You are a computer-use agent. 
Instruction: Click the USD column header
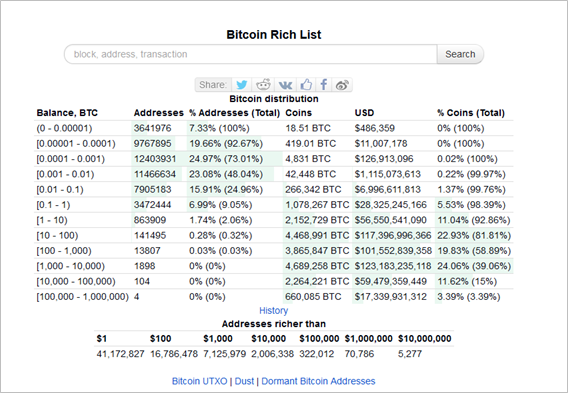(364, 113)
